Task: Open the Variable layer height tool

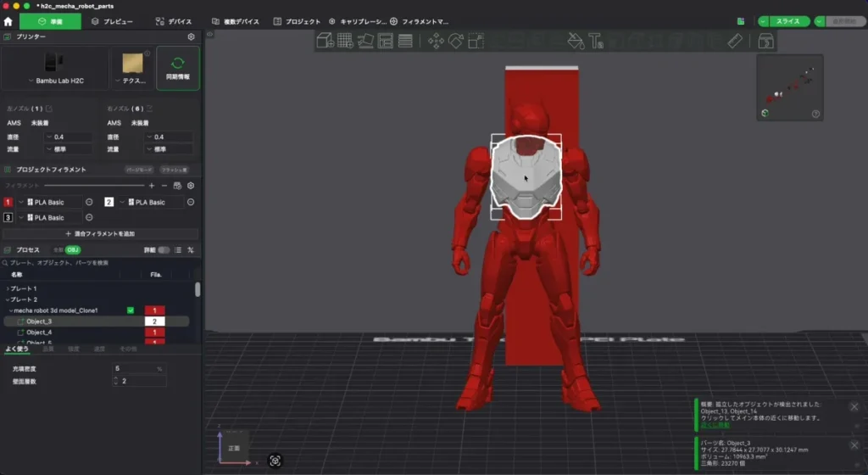Action: pyautogui.click(x=405, y=41)
